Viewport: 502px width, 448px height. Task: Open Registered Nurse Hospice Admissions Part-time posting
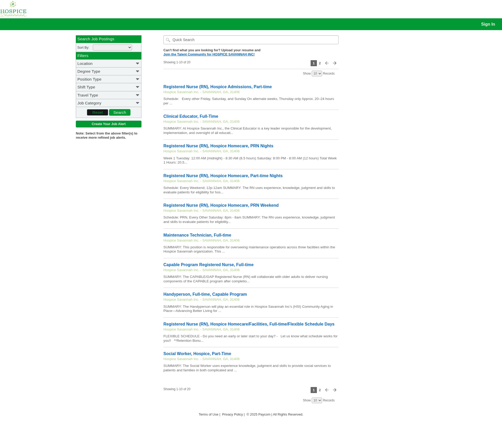click(218, 87)
